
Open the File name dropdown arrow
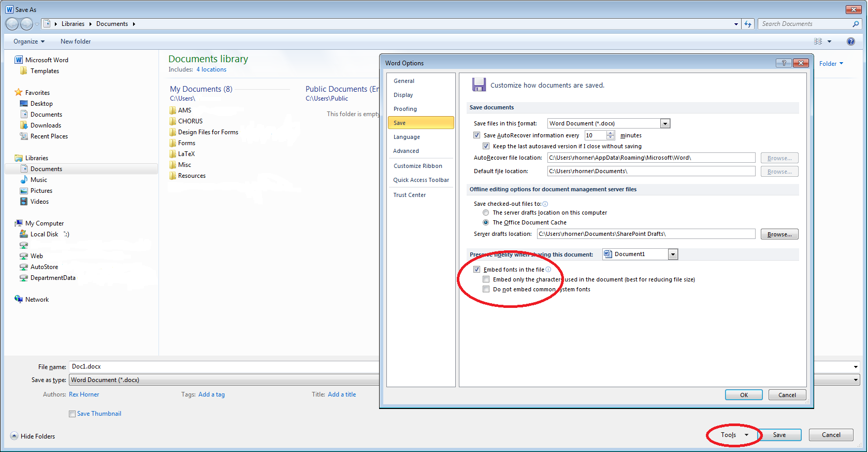[856, 367]
